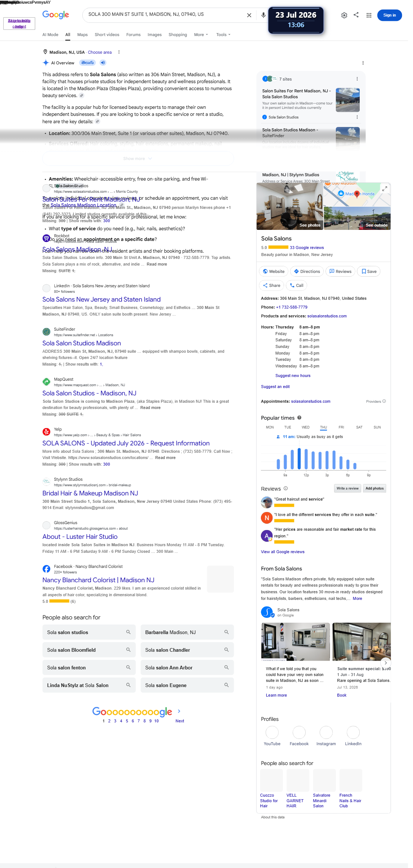Click the share icon beside settings gear
This screenshot has width=413, height=868.
[356, 15]
